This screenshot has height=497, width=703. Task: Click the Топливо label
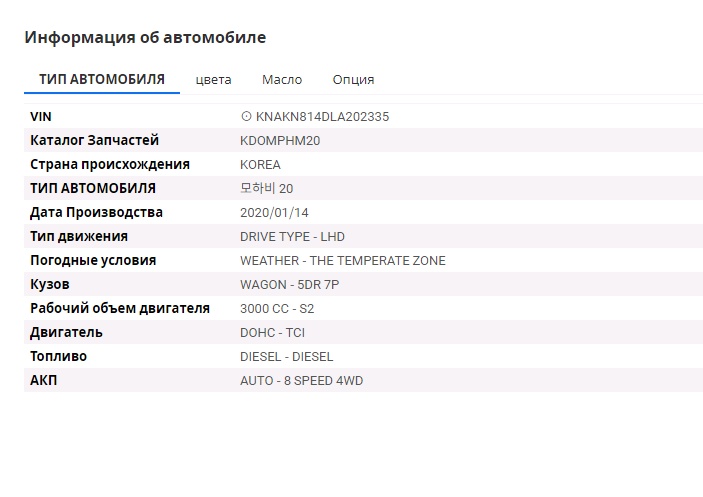coord(59,356)
